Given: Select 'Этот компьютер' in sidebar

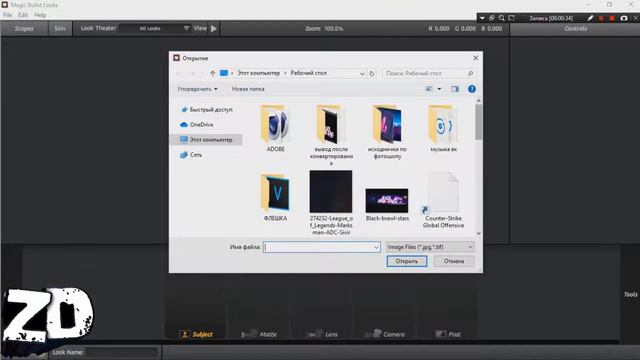Looking at the screenshot, I should (x=207, y=140).
